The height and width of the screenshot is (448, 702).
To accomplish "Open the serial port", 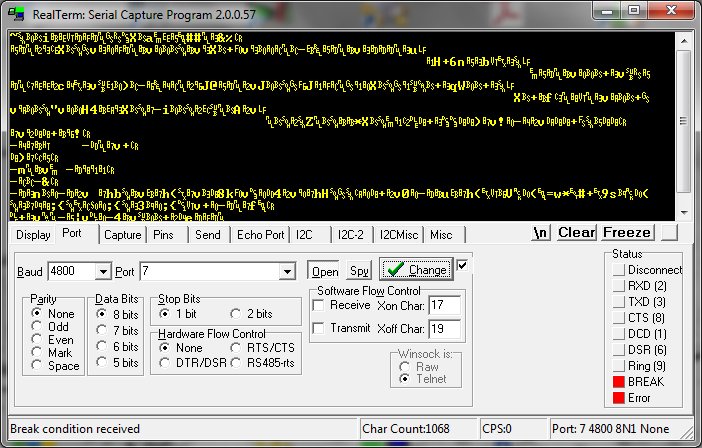I will click(325, 271).
